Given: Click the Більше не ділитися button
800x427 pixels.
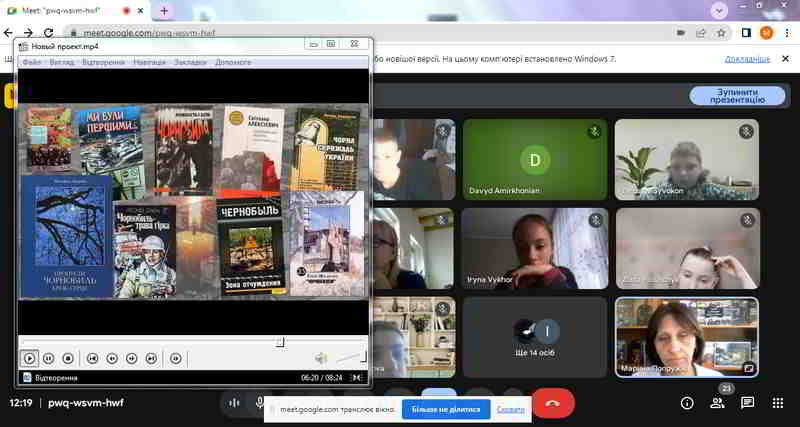Looking at the screenshot, I should (x=446, y=410).
